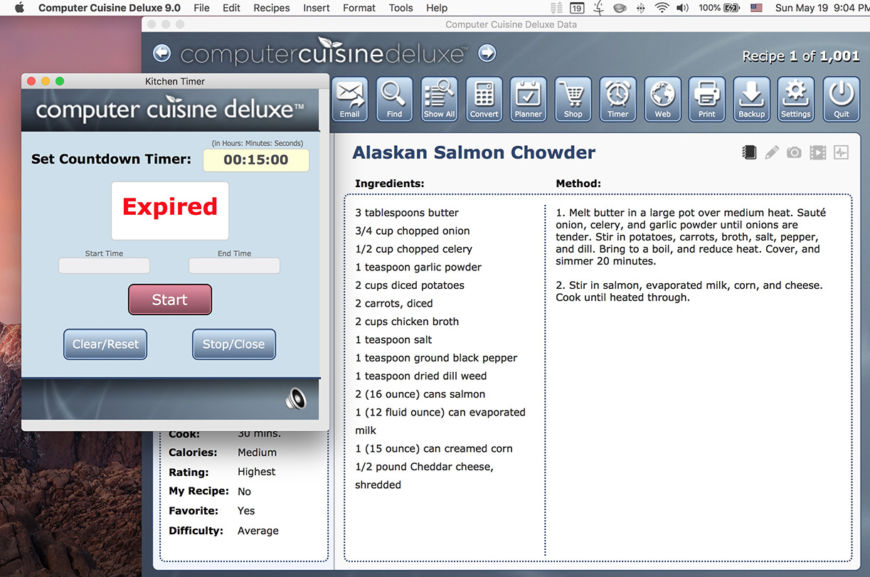Click the Find magnifier icon

(x=394, y=99)
